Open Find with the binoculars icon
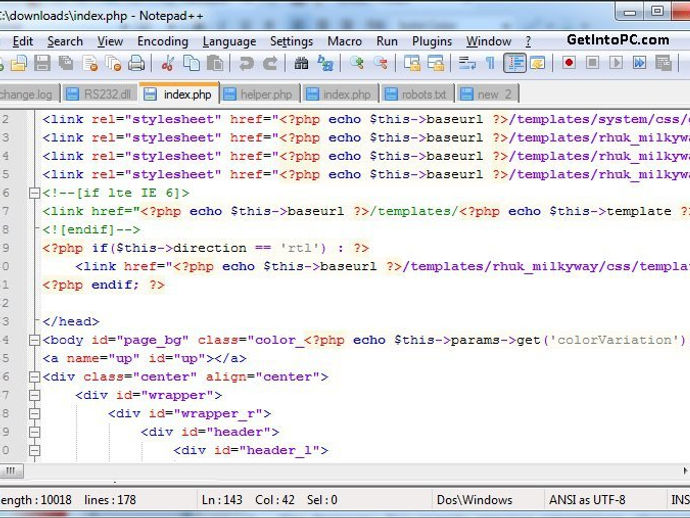Screen dimensions: 690x518 pyautogui.click(x=301, y=63)
